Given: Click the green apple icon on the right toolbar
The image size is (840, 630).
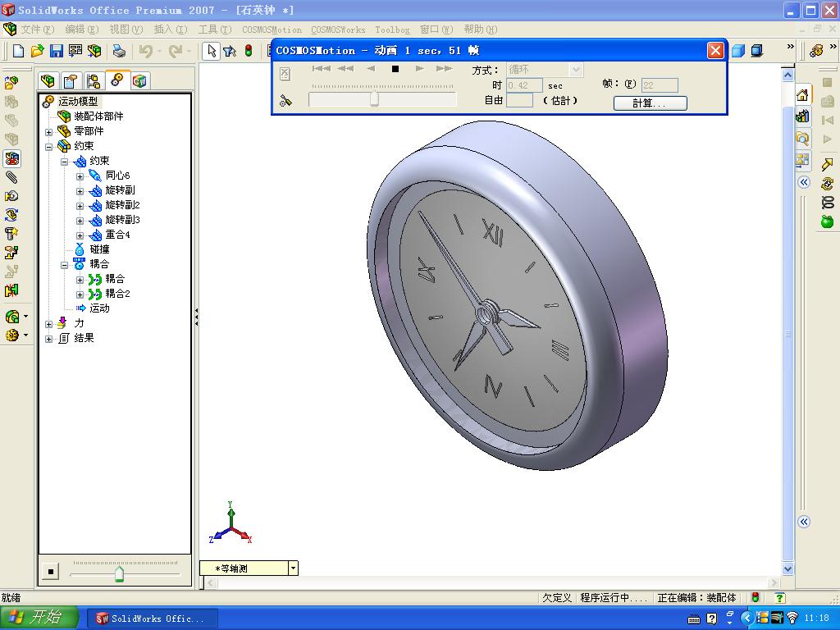Looking at the screenshot, I should pos(827,221).
